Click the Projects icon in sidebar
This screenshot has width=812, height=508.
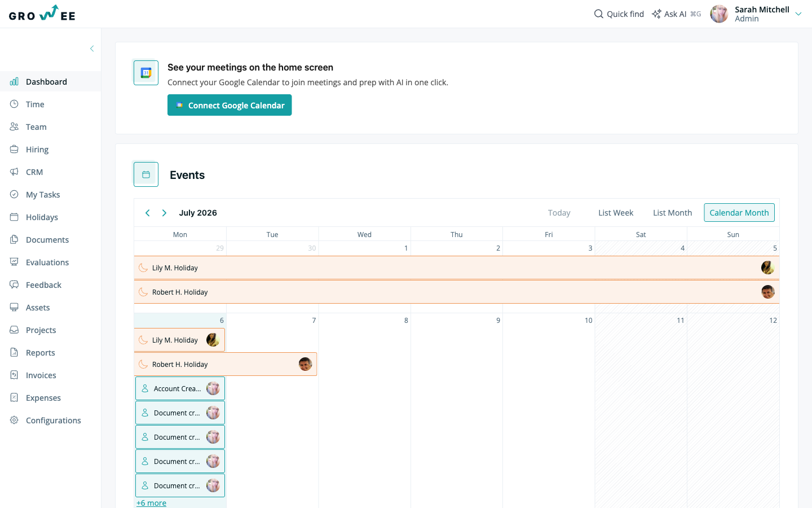click(x=14, y=330)
